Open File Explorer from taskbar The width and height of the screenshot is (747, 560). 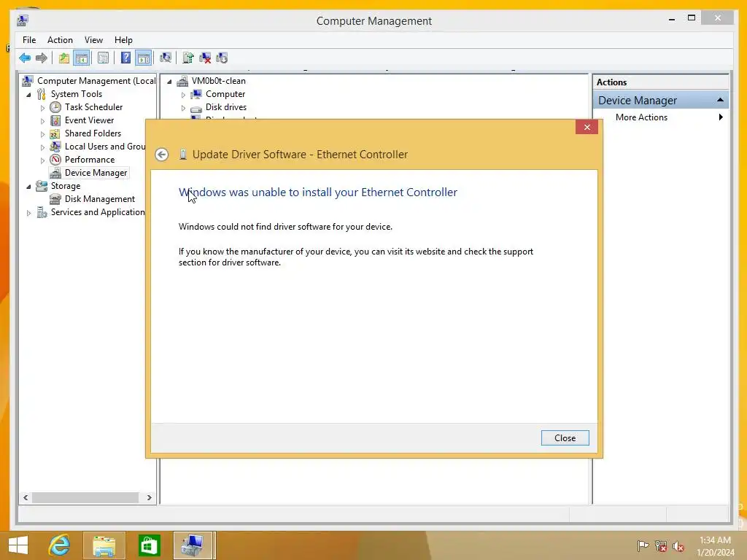click(104, 545)
